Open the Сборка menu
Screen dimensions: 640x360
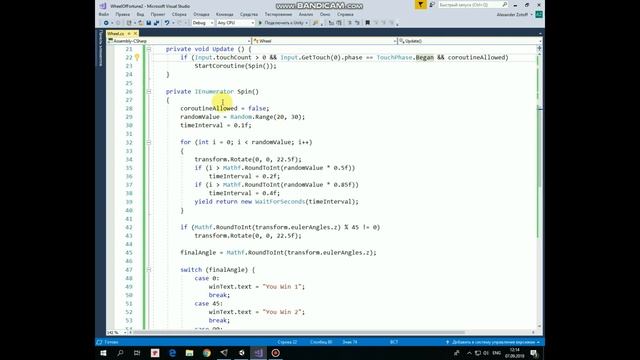179,14
